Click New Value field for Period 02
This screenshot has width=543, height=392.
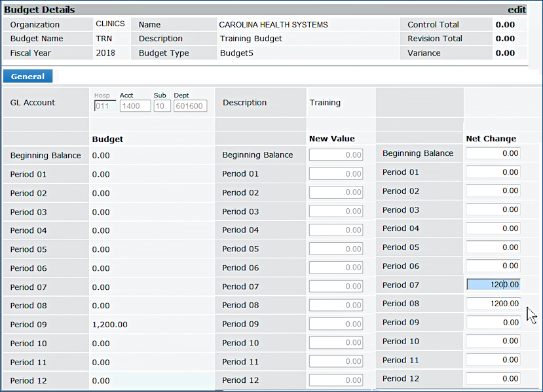tap(336, 192)
